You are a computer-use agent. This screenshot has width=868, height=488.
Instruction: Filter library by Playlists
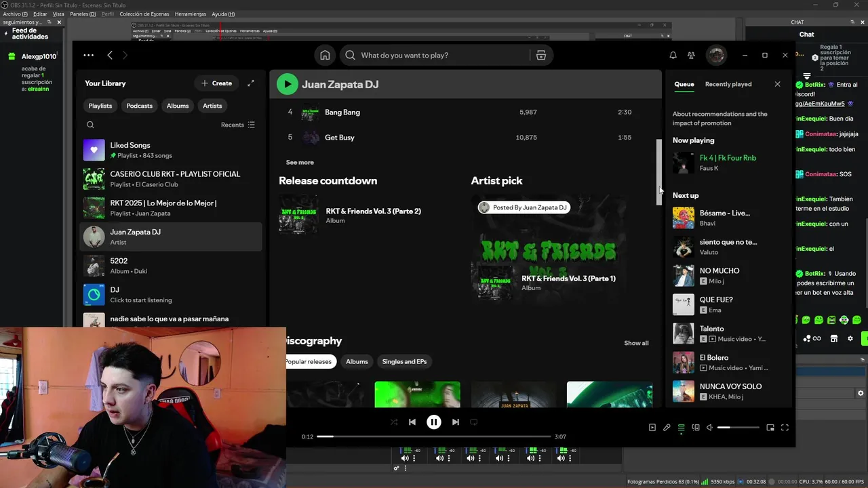pos(100,106)
